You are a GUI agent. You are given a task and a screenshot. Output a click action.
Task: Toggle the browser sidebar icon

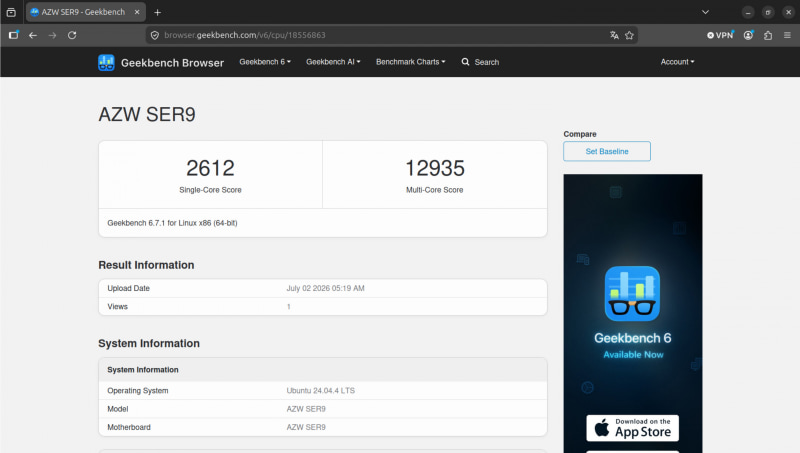pos(14,35)
